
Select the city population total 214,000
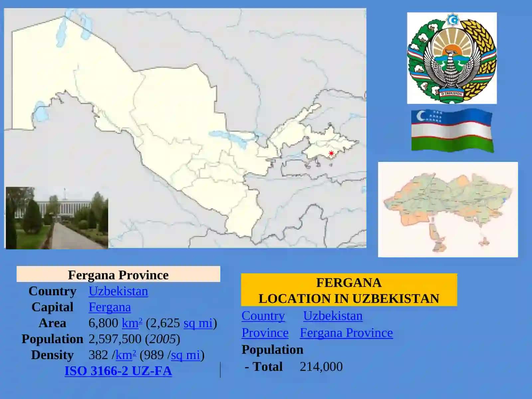(x=321, y=367)
